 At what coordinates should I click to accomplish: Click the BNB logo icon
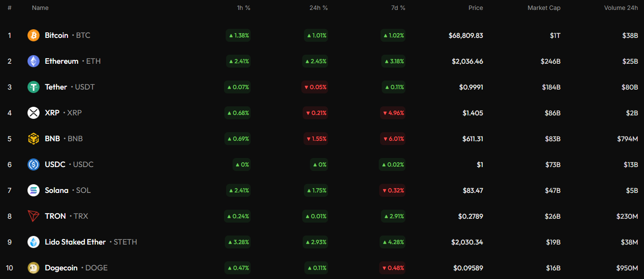34,139
